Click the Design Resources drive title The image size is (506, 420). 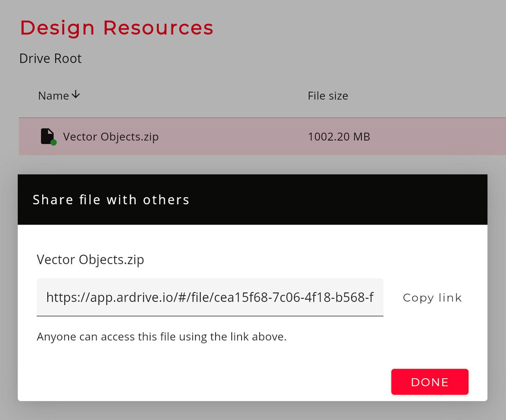[x=117, y=27]
